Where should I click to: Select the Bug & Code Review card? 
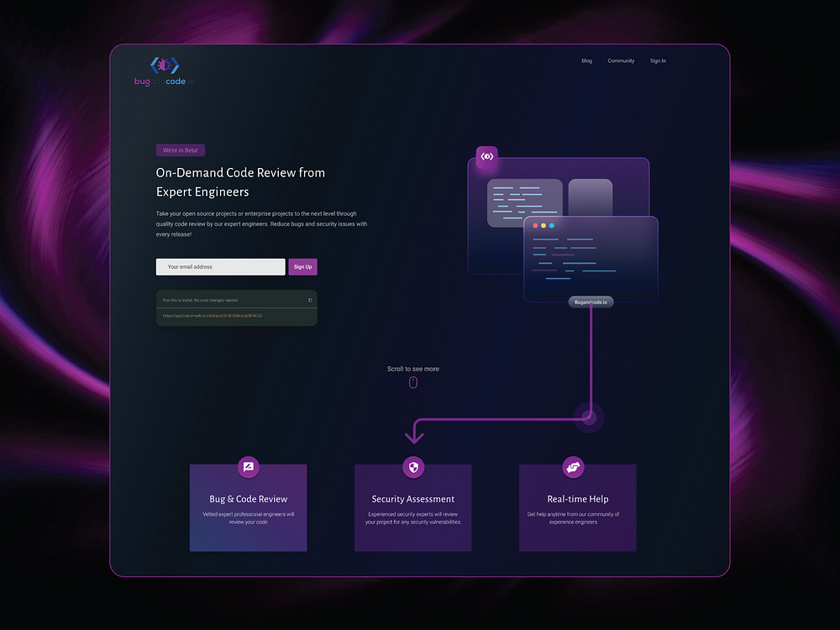pos(248,508)
